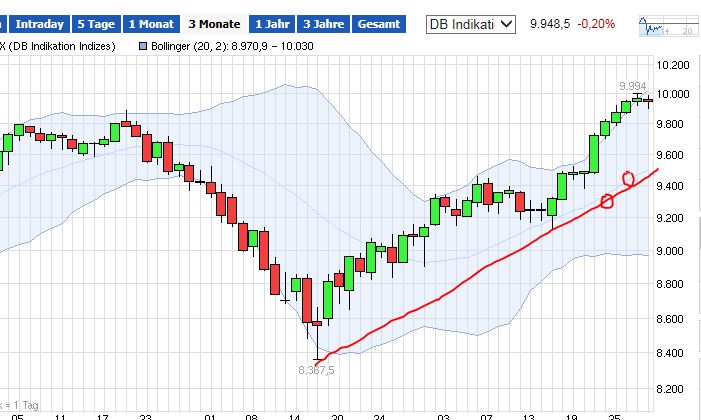
Task: Click the 10.200 axis label
Action: coord(673,65)
